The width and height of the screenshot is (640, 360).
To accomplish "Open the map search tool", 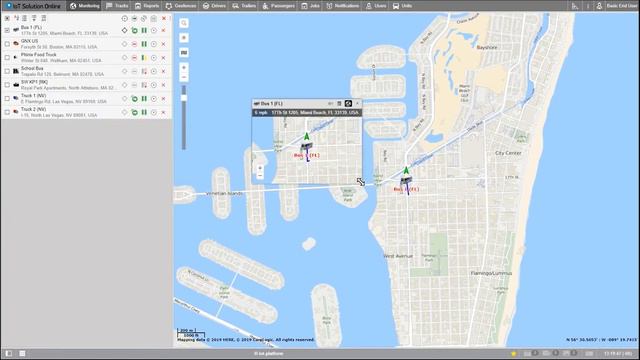I will tap(184, 23).
